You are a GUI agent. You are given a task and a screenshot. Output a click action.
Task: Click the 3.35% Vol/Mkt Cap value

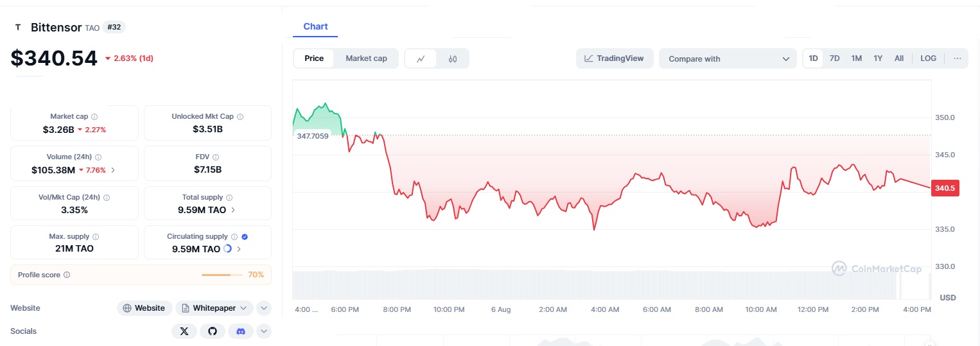(x=74, y=210)
